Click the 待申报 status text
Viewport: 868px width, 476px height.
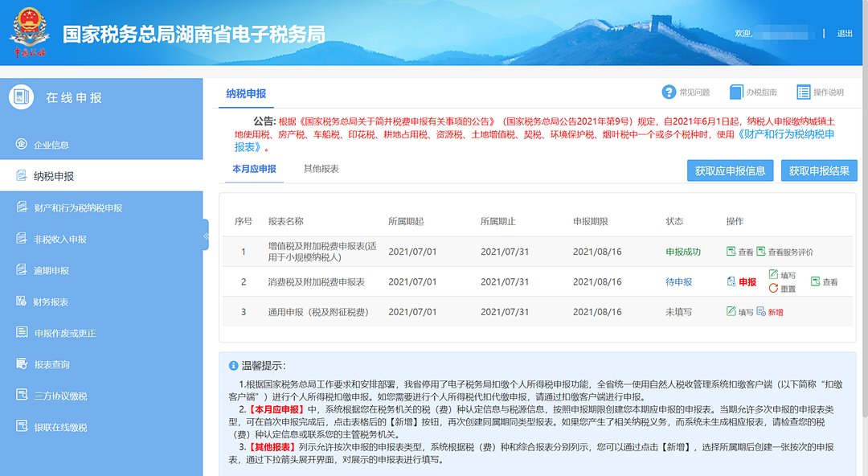tap(678, 282)
